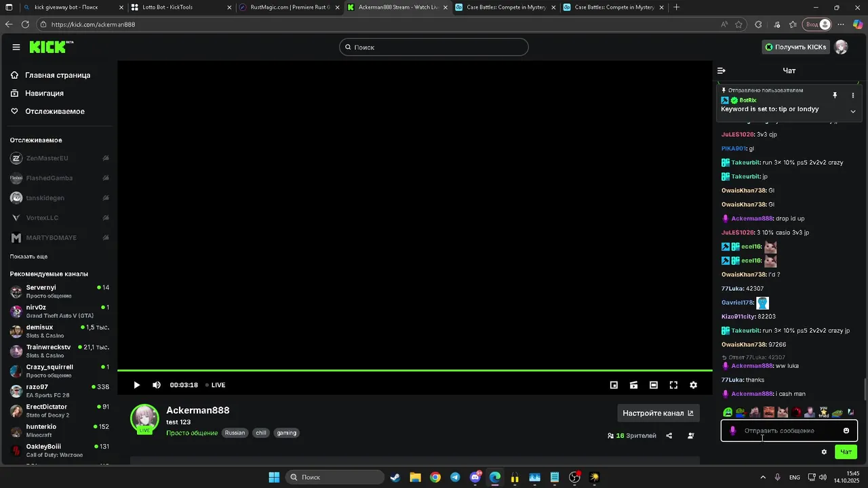
Task: Open chat settings gear
Action: pyautogui.click(x=824, y=452)
